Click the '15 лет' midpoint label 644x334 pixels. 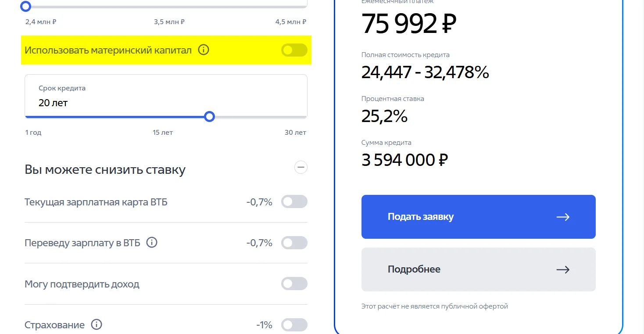click(163, 133)
